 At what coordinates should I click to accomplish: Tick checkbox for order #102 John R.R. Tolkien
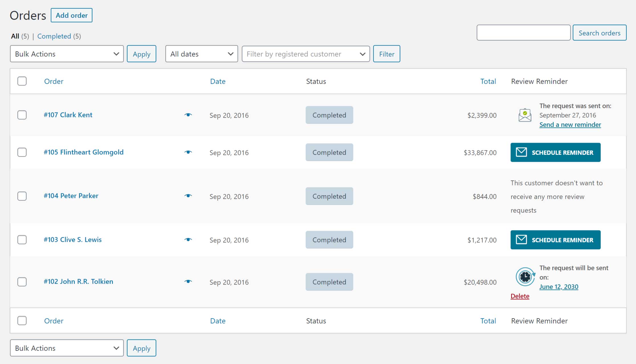[22, 282]
